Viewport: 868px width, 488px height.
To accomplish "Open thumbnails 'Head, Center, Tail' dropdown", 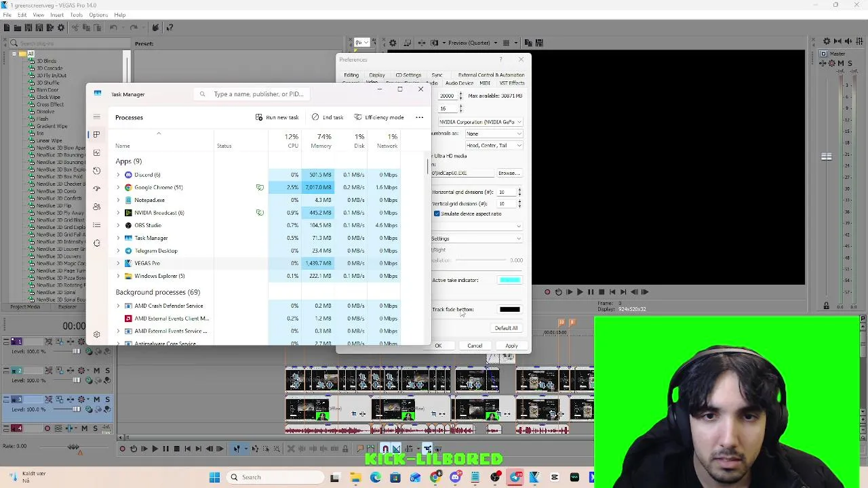I will coord(494,146).
